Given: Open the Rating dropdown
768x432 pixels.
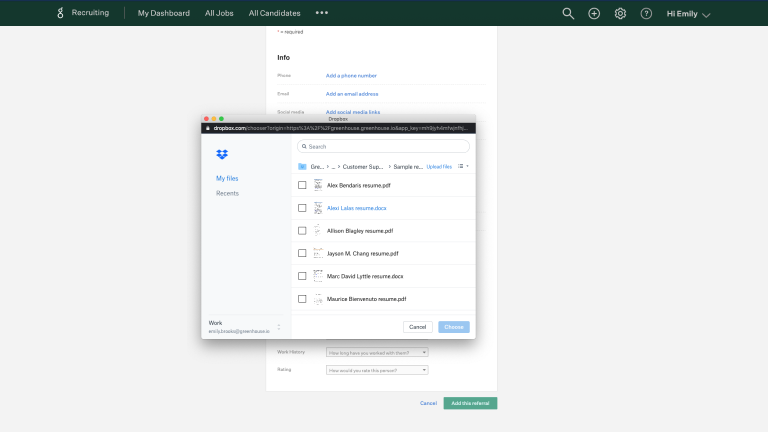Looking at the screenshot, I should click(377, 370).
